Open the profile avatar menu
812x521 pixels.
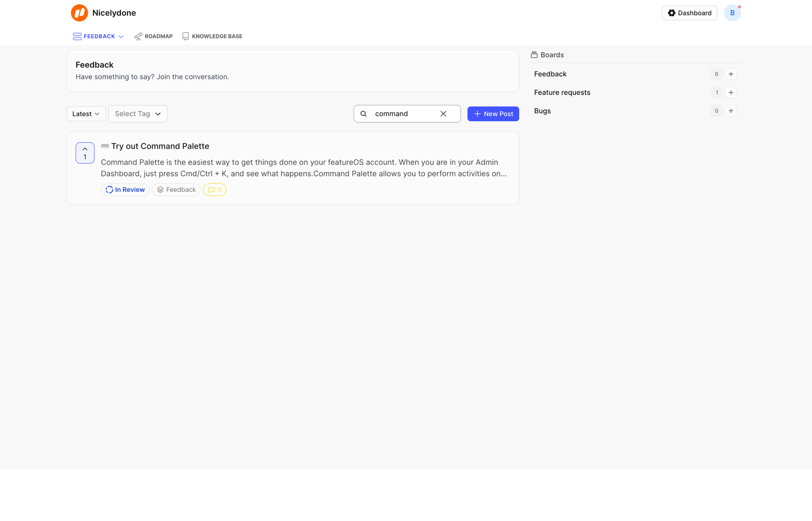(732, 13)
